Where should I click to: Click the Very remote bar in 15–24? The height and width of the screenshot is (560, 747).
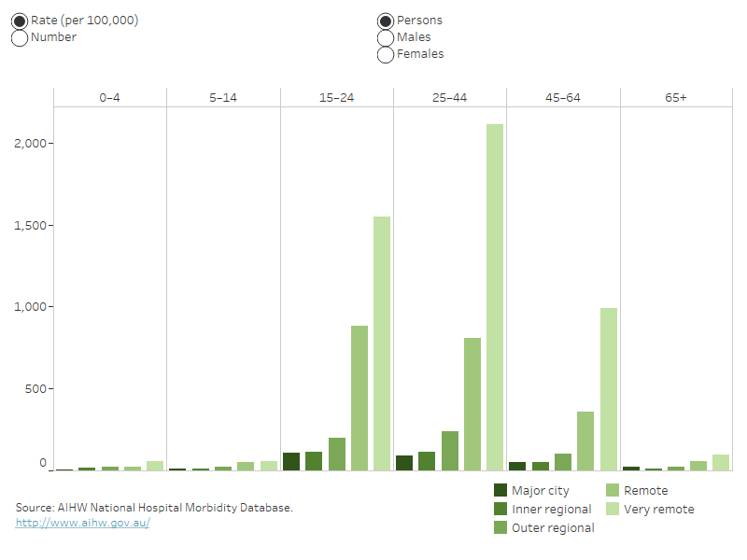click(382, 343)
